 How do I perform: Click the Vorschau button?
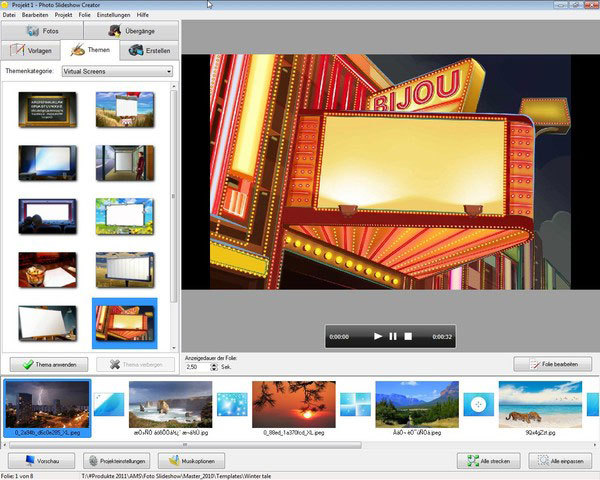pos(41,461)
